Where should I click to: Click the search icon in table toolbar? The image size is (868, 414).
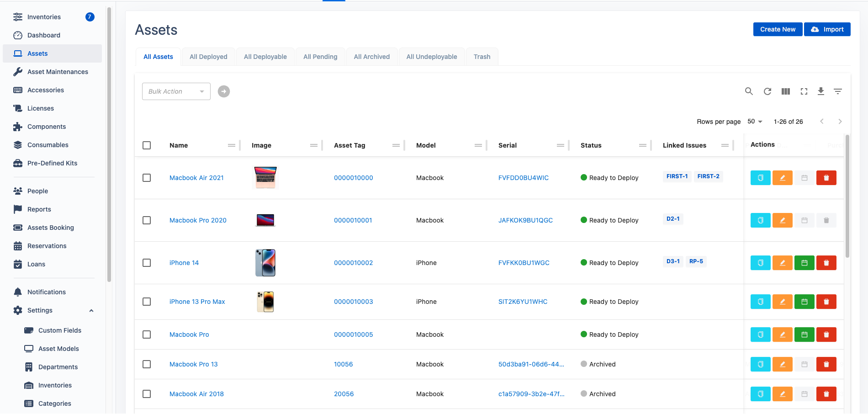tap(749, 91)
